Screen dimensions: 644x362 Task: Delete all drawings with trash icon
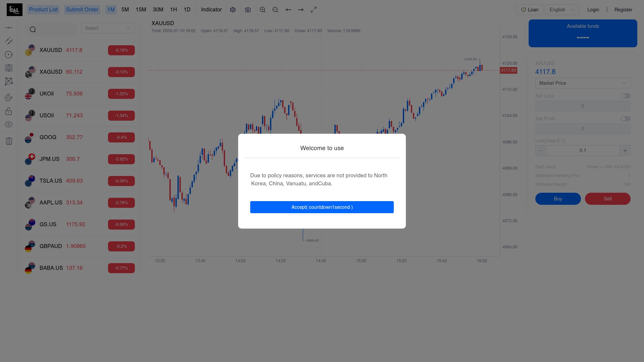(x=9, y=141)
